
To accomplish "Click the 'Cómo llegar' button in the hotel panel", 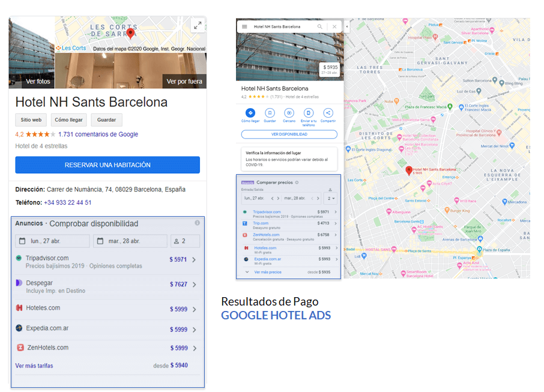I will point(68,119).
